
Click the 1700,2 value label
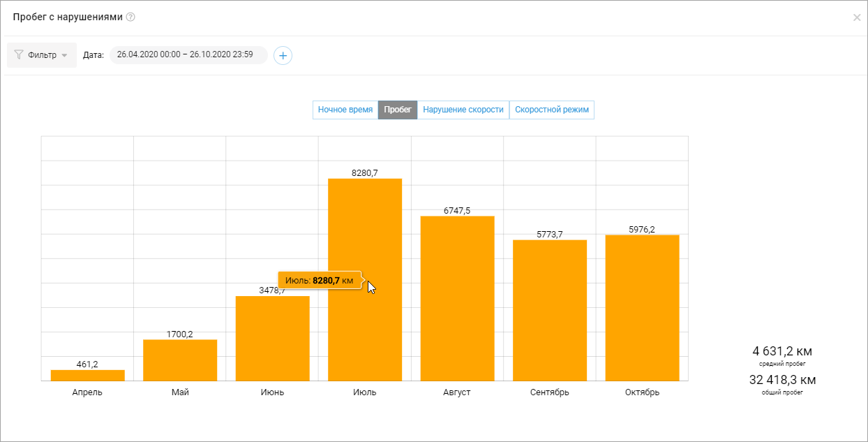pos(180,334)
